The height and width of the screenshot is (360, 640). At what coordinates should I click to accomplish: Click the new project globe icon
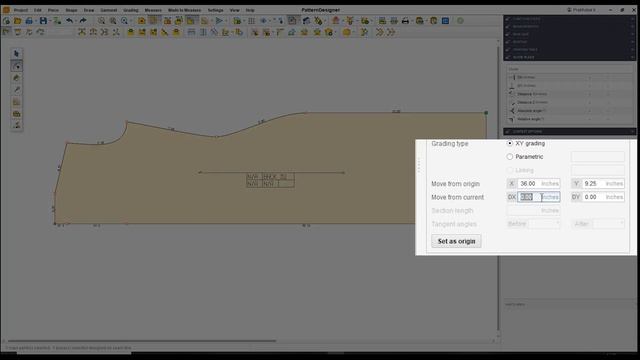tap(7, 21)
